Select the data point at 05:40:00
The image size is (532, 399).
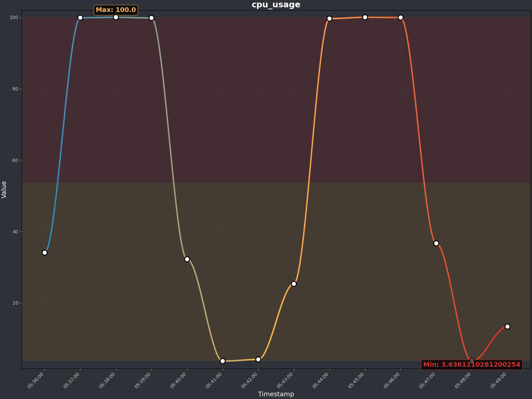pyautogui.click(x=187, y=259)
